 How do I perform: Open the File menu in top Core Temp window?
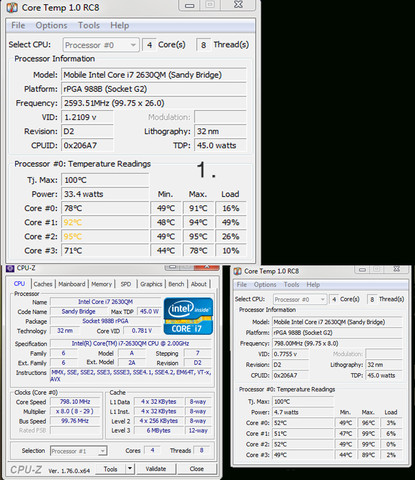(18, 25)
